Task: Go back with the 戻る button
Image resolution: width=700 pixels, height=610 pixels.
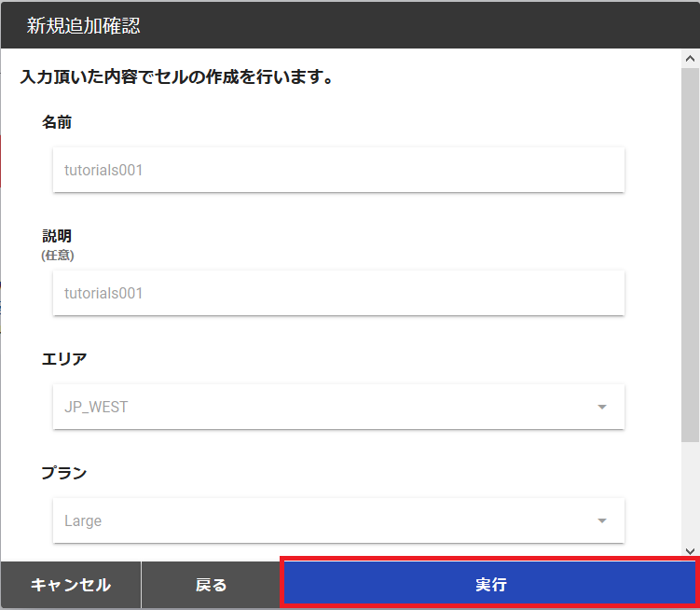Action: (x=211, y=585)
